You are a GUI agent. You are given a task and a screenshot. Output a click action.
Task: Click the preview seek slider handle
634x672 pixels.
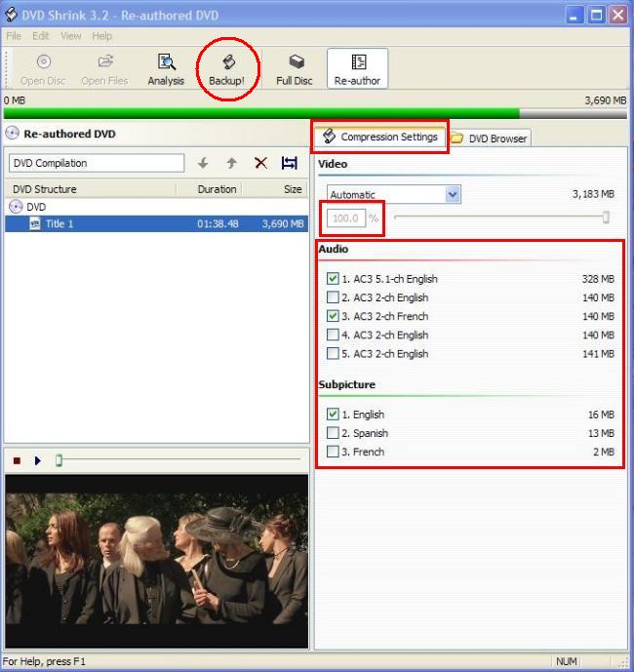click(x=59, y=460)
